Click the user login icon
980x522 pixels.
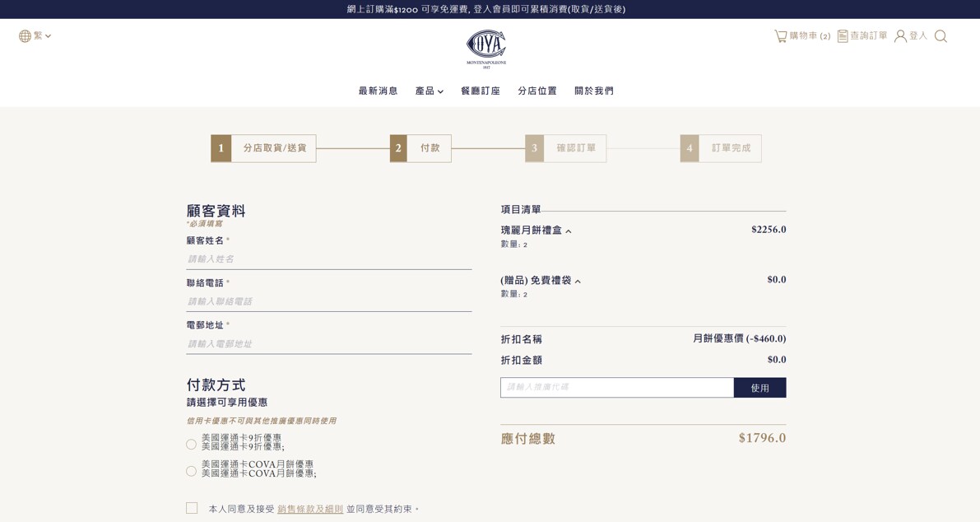pyautogui.click(x=900, y=36)
